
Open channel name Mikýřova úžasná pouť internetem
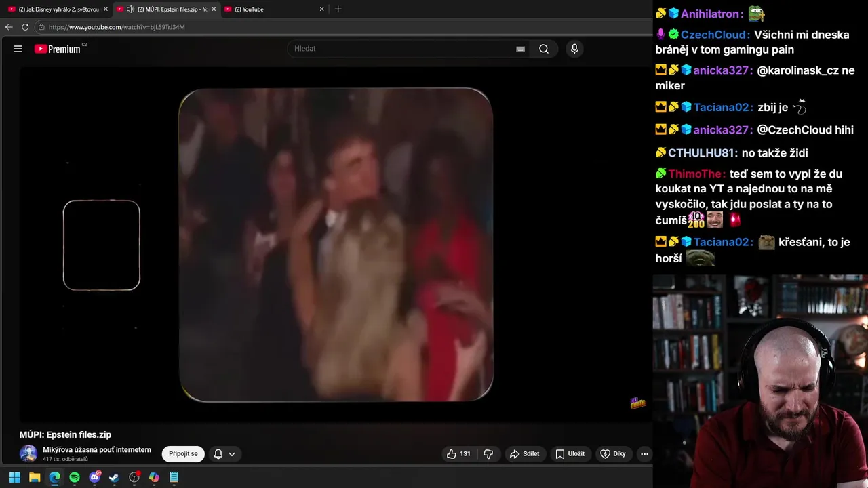coord(97,450)
